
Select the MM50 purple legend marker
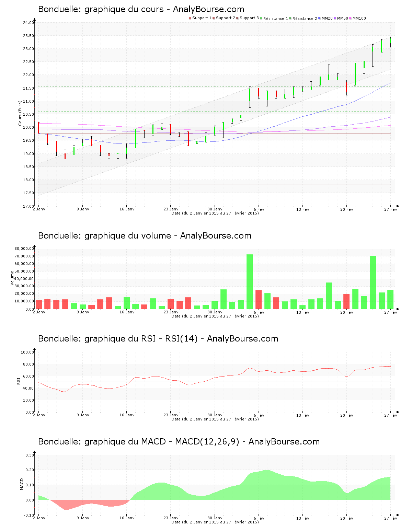click(x=335, y=18)
